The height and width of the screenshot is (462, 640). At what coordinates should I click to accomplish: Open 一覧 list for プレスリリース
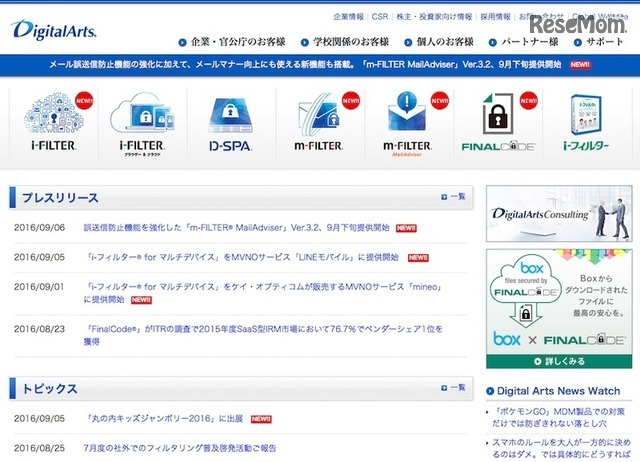click(453, 197)
